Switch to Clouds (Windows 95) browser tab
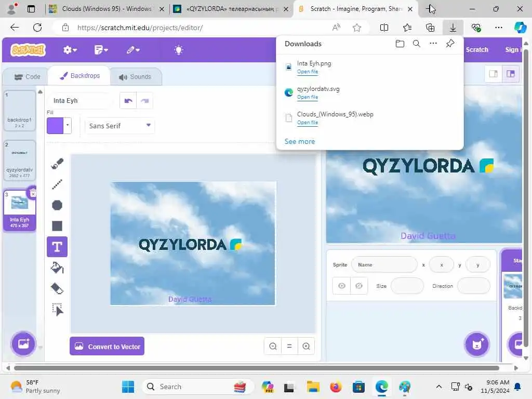This screenshot has height=399, width=532. click(x=107, y=9)
